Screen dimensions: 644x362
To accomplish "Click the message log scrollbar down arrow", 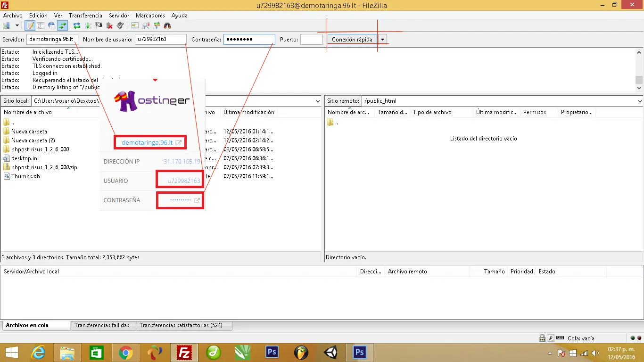I will click(639, 88).
